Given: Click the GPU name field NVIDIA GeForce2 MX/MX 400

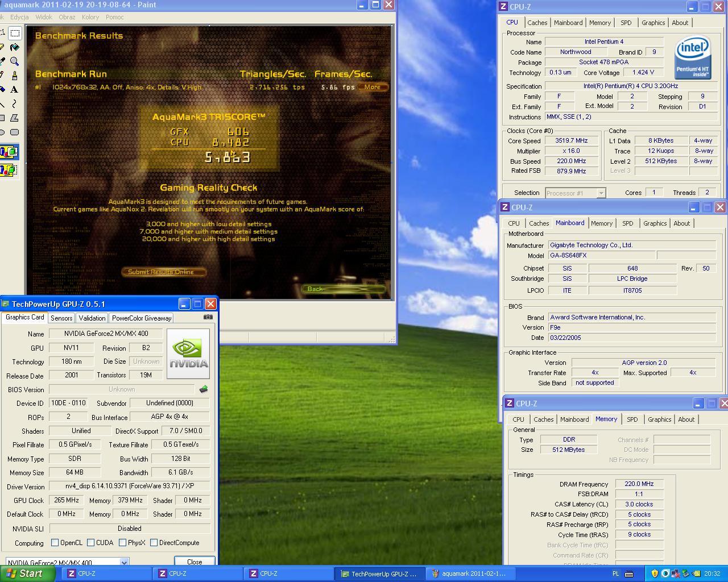Looking at the screenshot, I should 106,334.
